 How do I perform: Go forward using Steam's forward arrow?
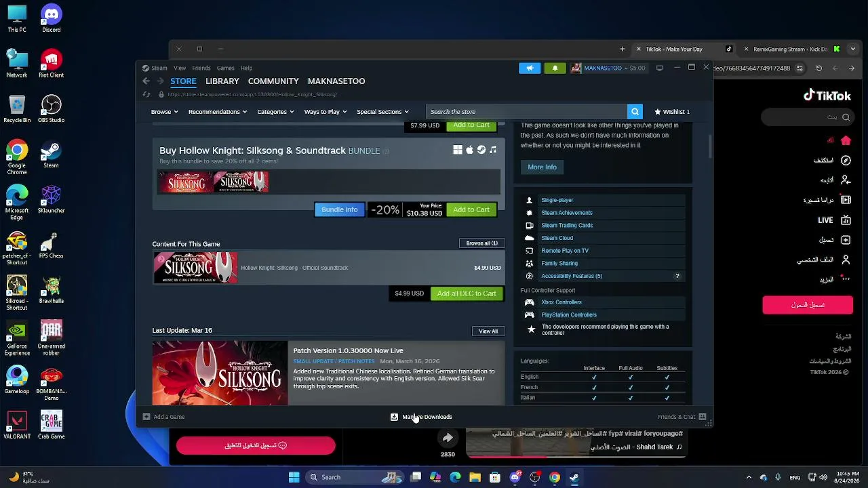160,81
